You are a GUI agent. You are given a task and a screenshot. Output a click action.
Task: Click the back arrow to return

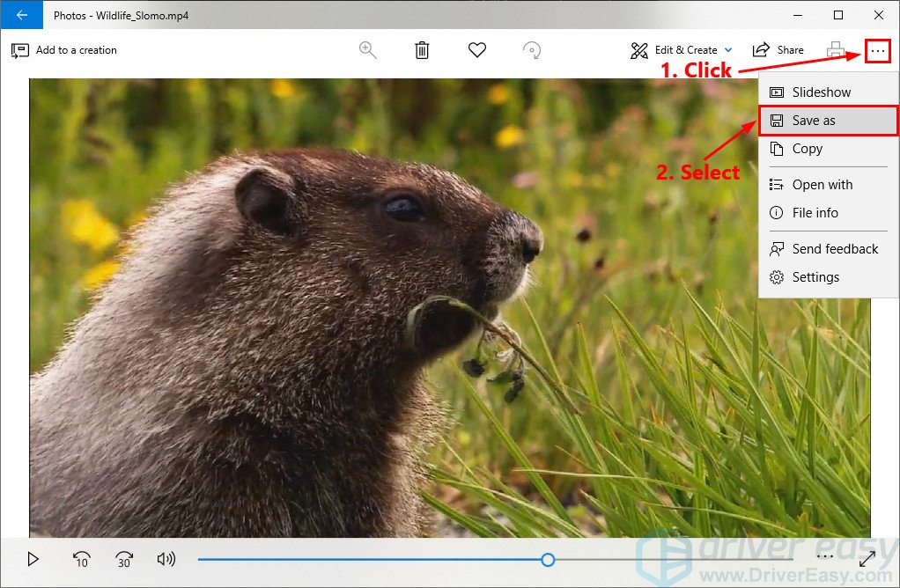click(x=19, y=15)
